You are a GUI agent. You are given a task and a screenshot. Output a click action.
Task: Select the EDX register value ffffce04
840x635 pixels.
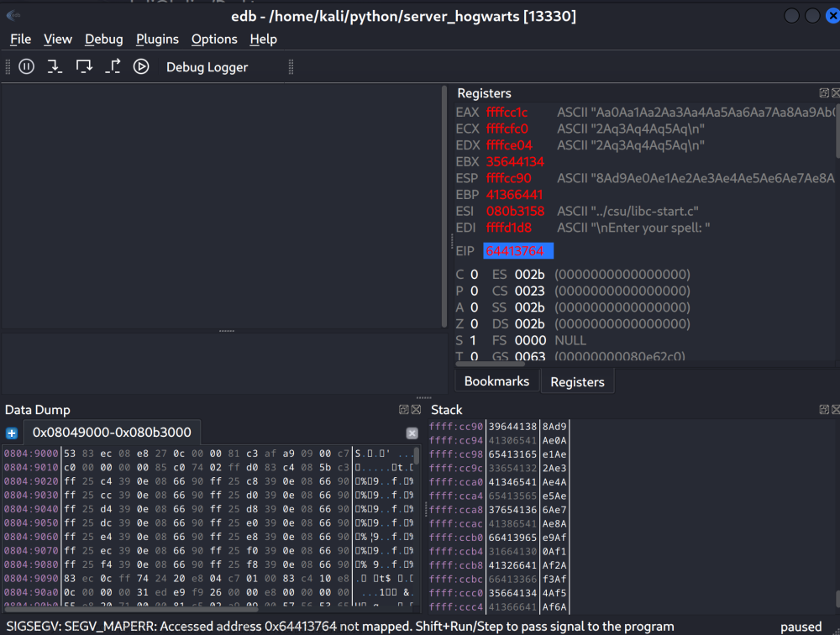509,145
